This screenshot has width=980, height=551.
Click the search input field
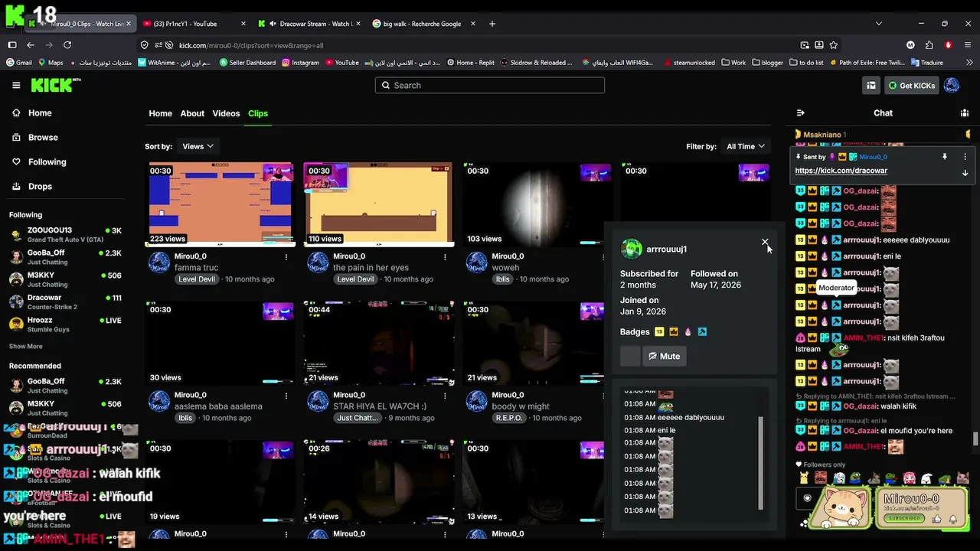490,85
